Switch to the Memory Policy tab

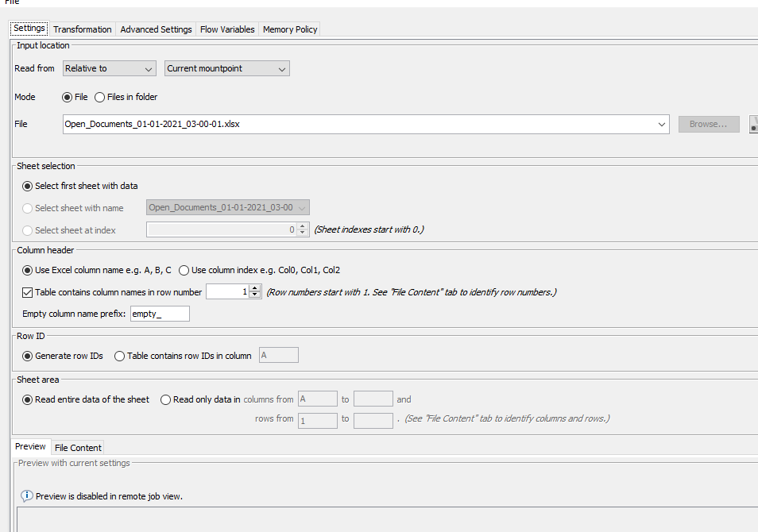click(290, 29)
